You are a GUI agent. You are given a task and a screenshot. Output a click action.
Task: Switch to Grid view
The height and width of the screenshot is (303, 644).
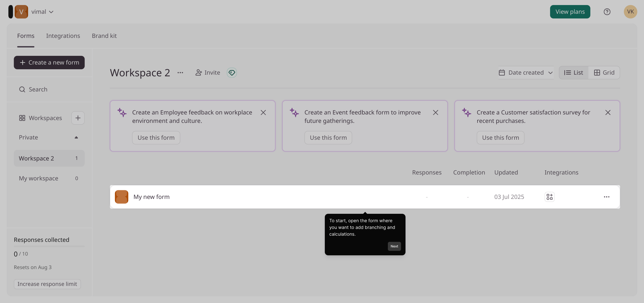coord(604,73)
